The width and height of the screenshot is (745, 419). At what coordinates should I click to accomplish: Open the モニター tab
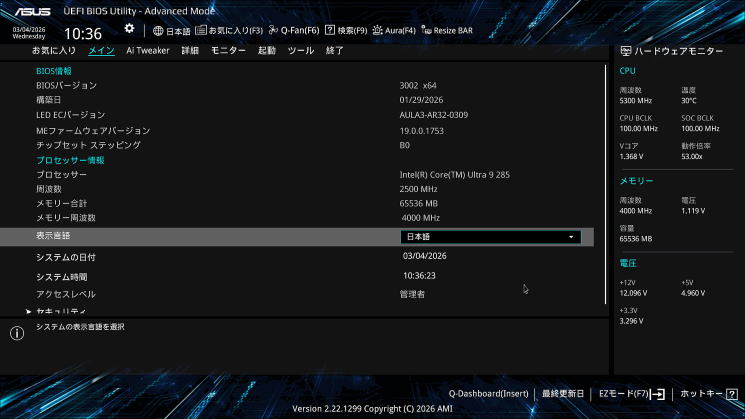[x=229, y=50]
